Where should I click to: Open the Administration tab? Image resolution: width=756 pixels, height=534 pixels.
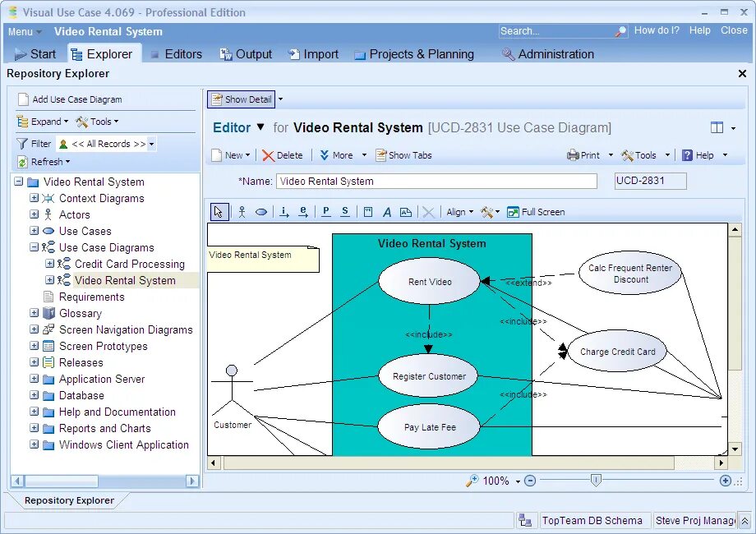548,54
